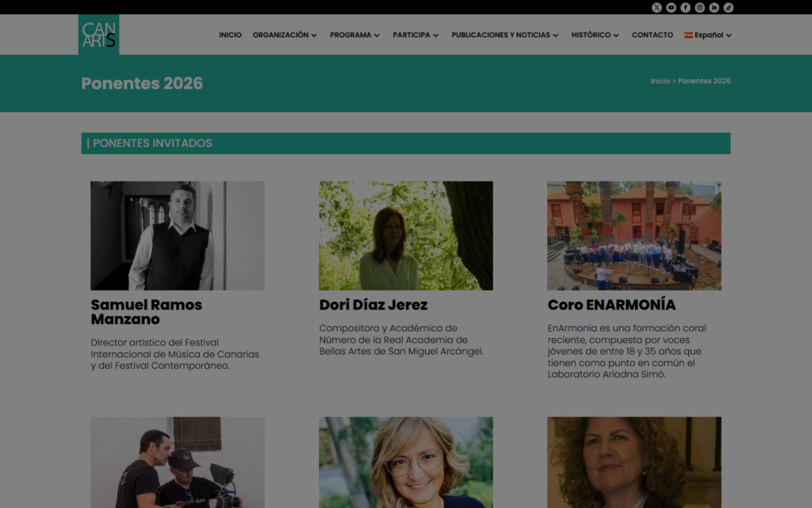Click Samuel Ramos Manzano's black-and-white photo
The image size is (812, 508).
(178, 235)
